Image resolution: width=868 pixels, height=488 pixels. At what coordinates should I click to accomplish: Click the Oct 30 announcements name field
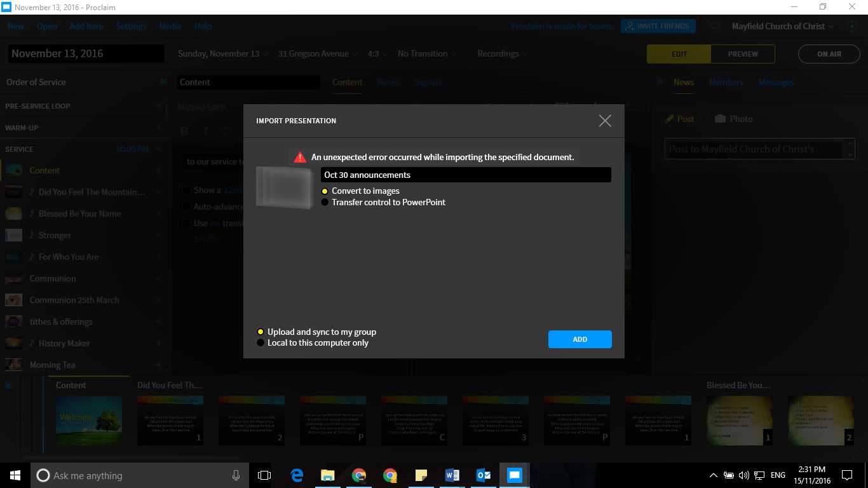466,175
